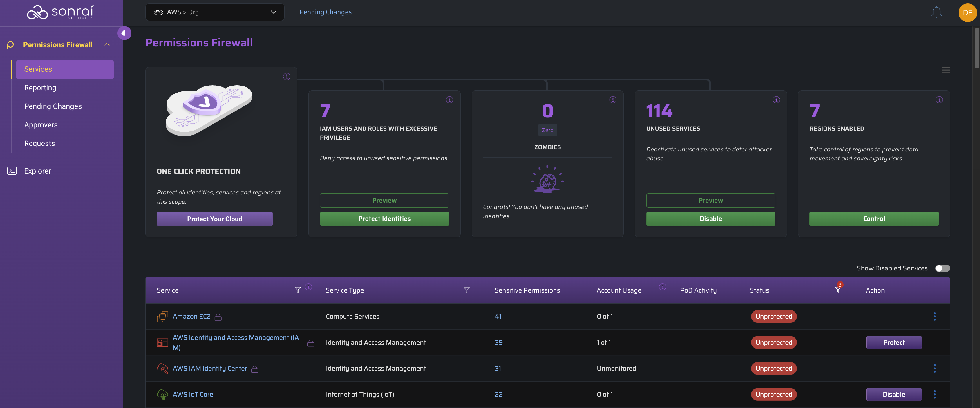
Task: Click Unprotected status badge for Amazon EC2
Action: pyautogui.click(x=773, y=316)
